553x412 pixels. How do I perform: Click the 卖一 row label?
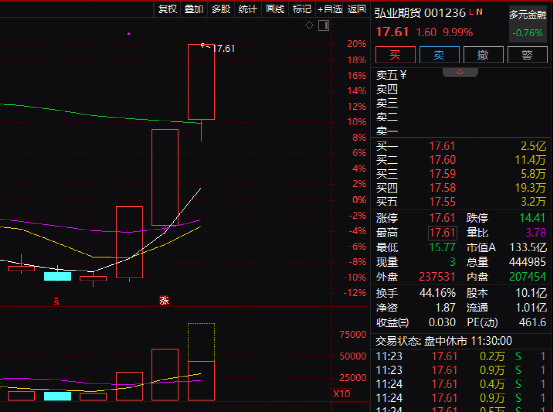point(387,131)
